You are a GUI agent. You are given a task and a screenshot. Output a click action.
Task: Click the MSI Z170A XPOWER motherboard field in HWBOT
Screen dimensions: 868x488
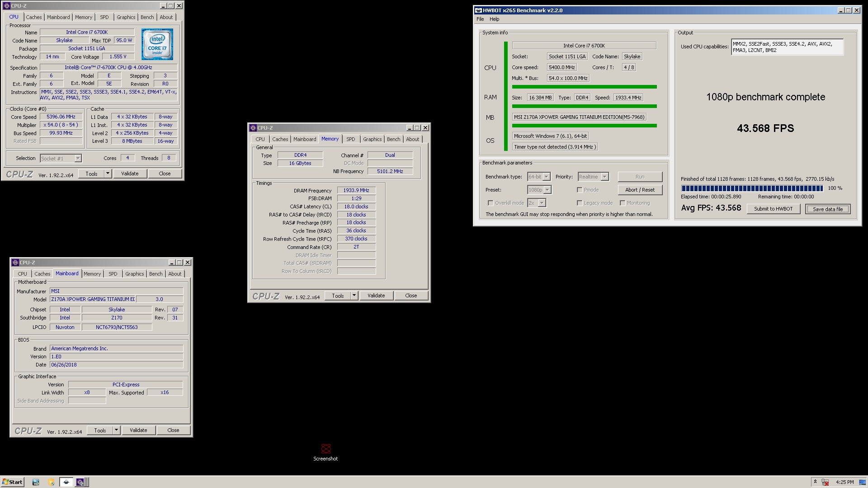tap(579, 117)
